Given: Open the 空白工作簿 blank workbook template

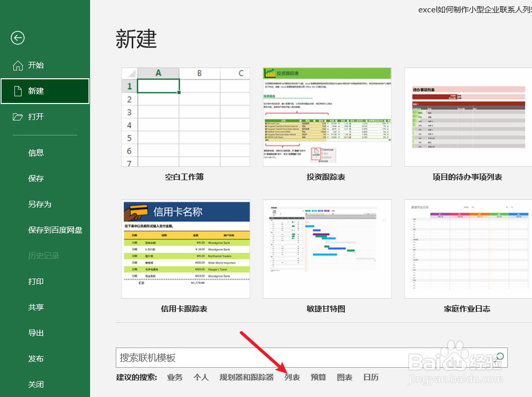Looking at the screenshot, I should 185,117.
